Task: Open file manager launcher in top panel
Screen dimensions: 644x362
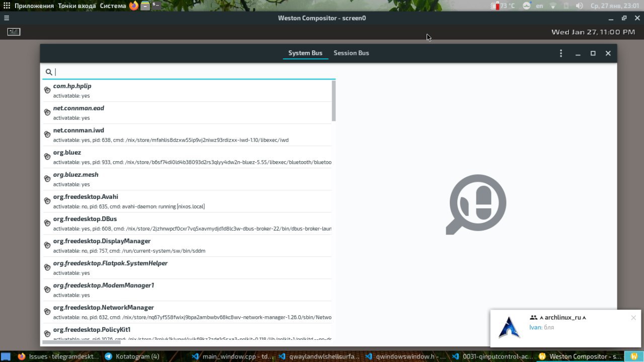Action: click(145, 6)
